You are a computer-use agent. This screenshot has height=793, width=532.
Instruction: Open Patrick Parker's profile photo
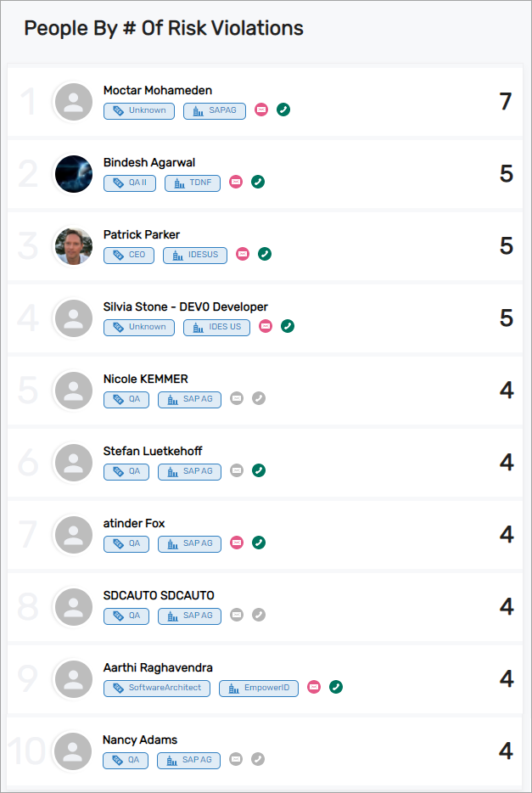(74, 246)
